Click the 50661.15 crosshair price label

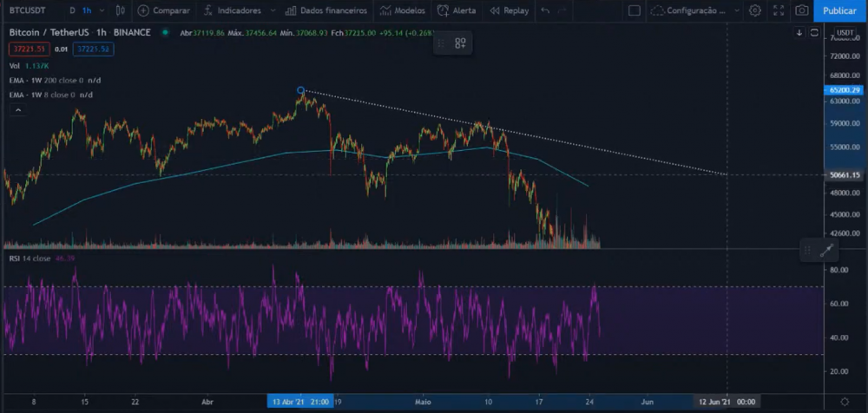point(845,175)
